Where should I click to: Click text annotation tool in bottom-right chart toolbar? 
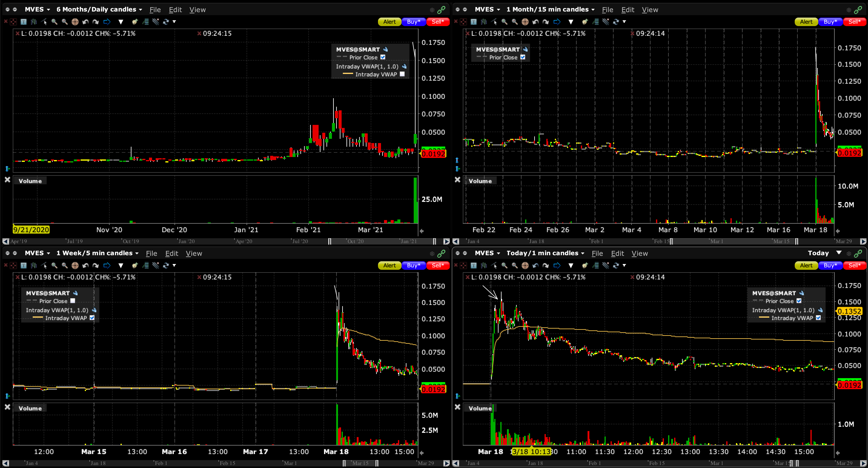(474, 266)
